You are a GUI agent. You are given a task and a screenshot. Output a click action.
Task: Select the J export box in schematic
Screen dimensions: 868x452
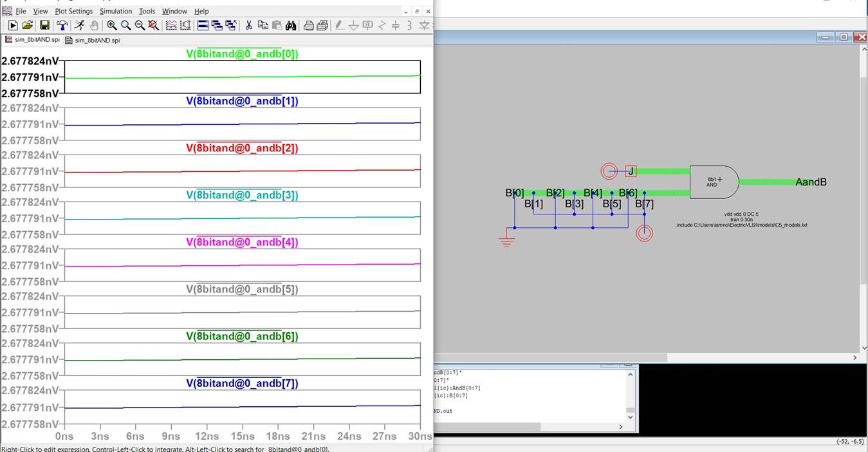pyautogui.click(x=631, y=171)
